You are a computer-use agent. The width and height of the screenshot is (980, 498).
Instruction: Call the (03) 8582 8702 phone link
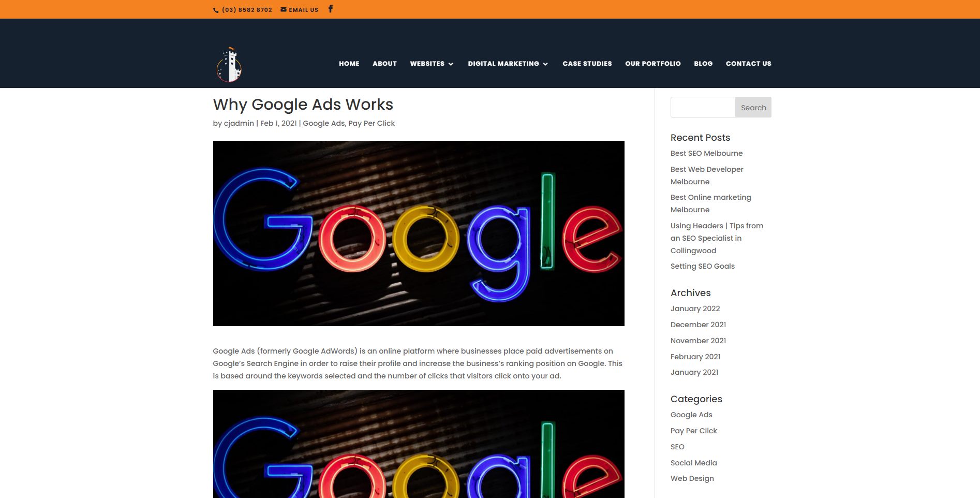click(247, 10)
